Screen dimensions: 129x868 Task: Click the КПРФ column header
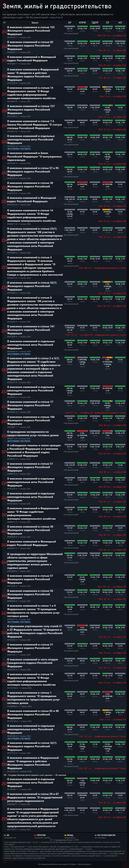coord(82,23)
